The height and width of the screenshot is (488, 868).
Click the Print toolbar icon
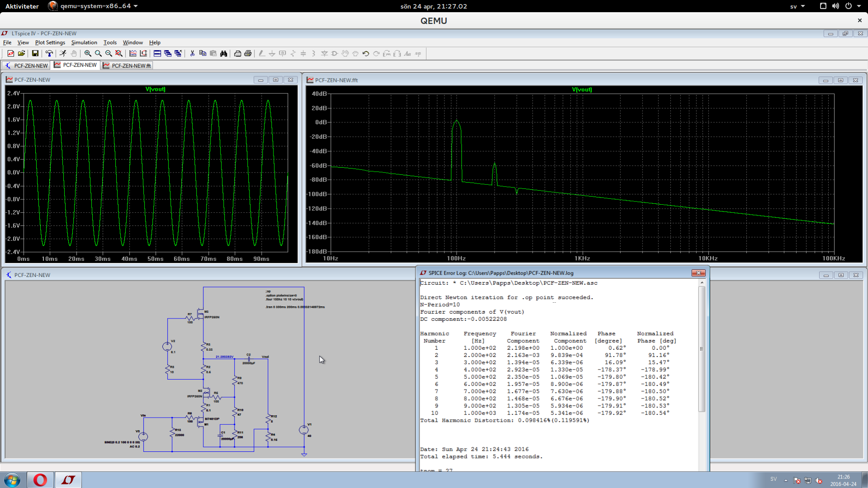click(x=248, y=53)
